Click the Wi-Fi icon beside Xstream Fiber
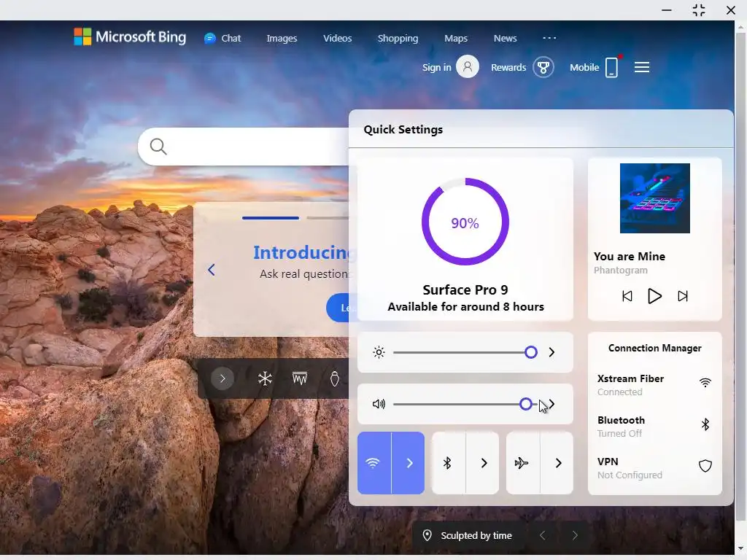The height and width of the screenshot is (560, 747). coord(705,382)
